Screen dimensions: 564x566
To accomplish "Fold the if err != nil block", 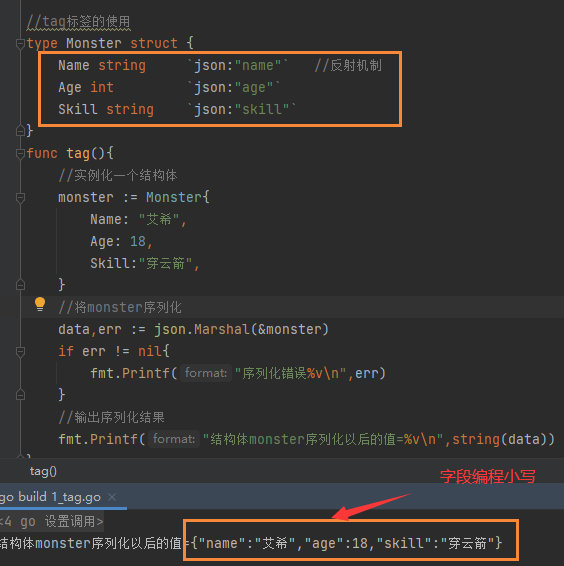I will tap(20, 352).
